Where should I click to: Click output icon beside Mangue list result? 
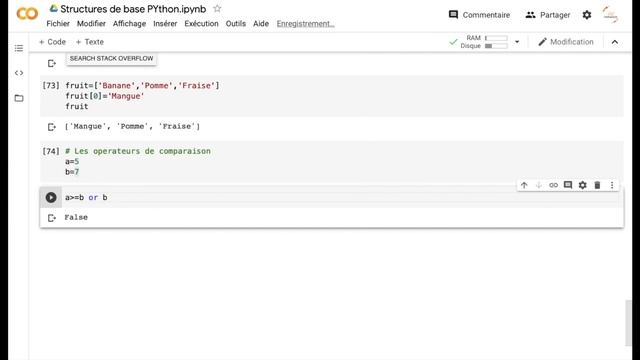[x=51, y=127]
